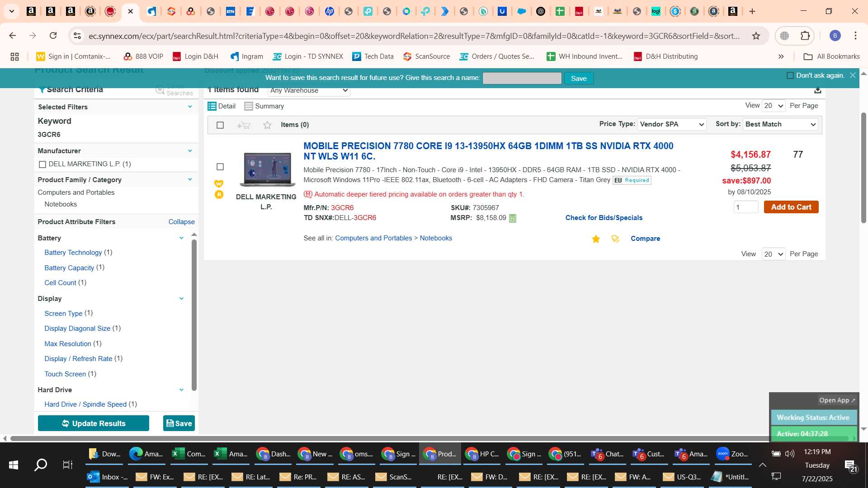This screenshot has width=868, height=488.
Task: Open Chrome profile avatar B
Action: (835, 36)
